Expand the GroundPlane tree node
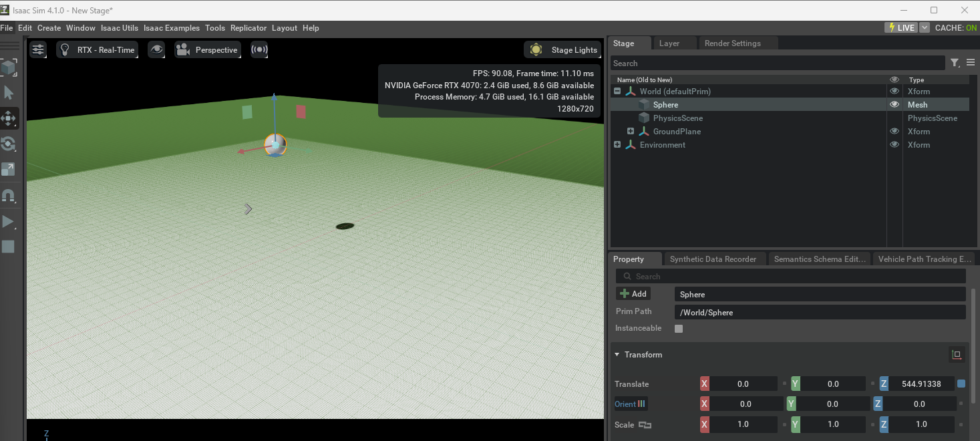The width and height of the screenshot is (980, 441). pos(631,132)
